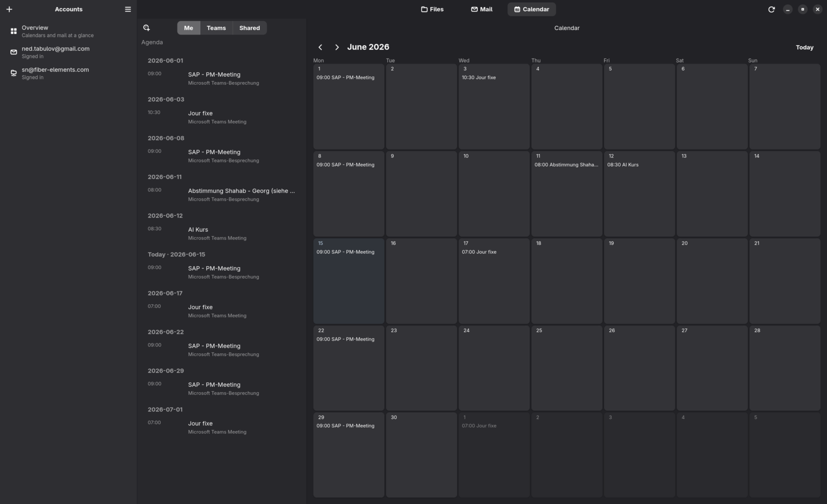Select the ned.tabulov@gmail.com account

[68, 52]
